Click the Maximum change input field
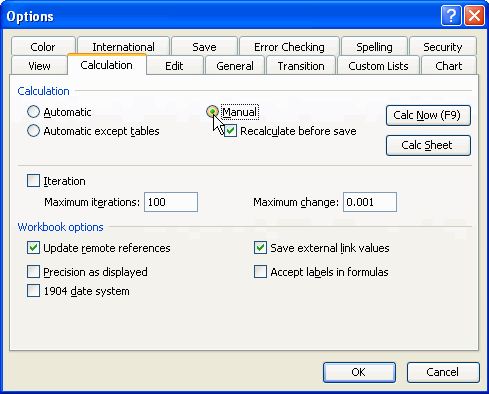The image size is (489, 394). [370, 202]
